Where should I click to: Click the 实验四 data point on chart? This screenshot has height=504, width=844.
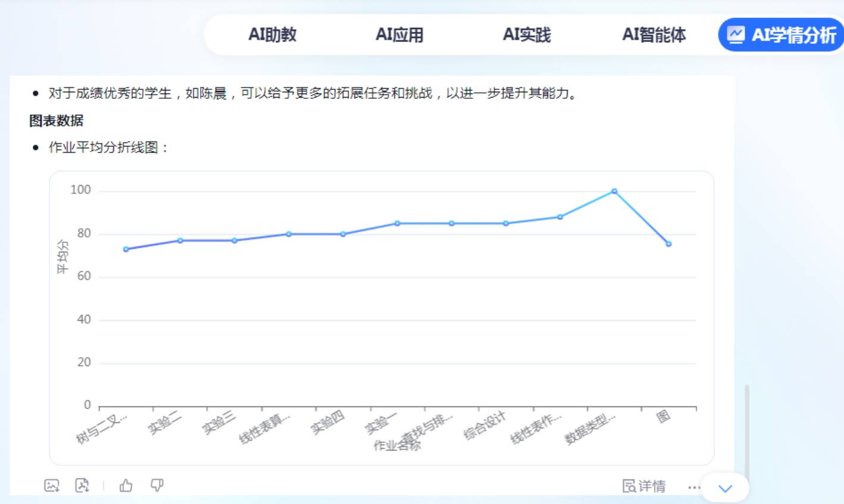tap(343, 234)
